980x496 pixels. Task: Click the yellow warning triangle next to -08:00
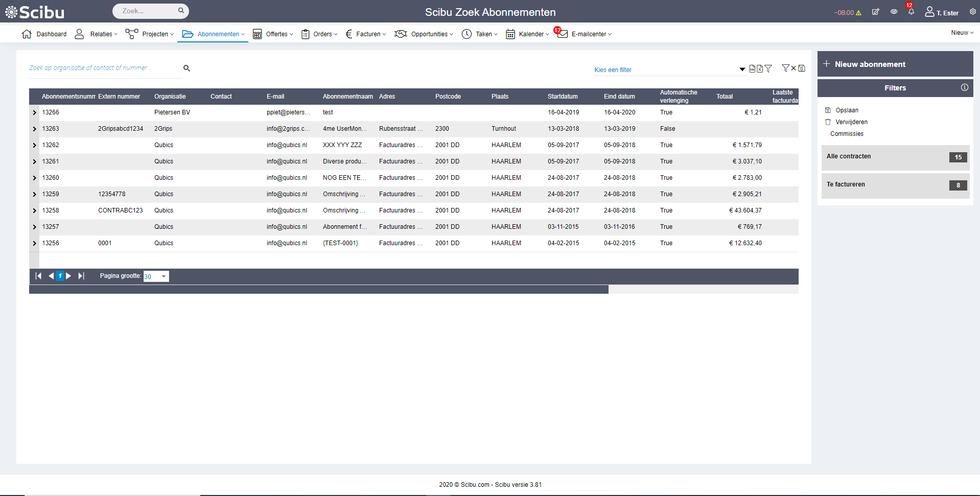[858, 13]
